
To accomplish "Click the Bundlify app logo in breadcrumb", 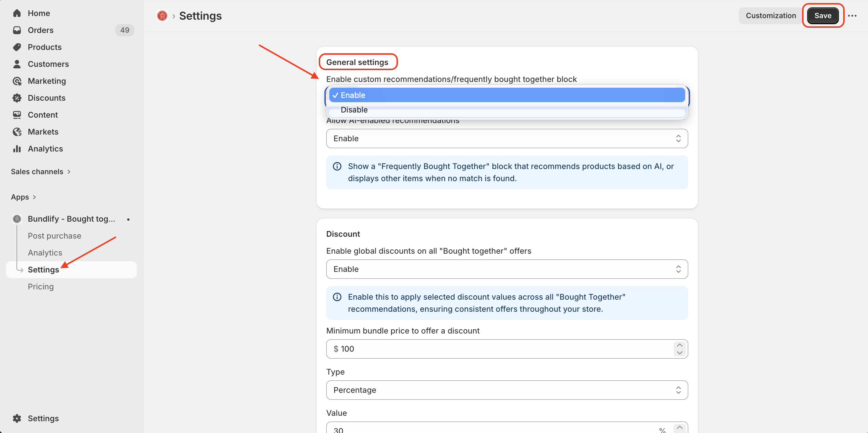I will click(x=162, y=16).
